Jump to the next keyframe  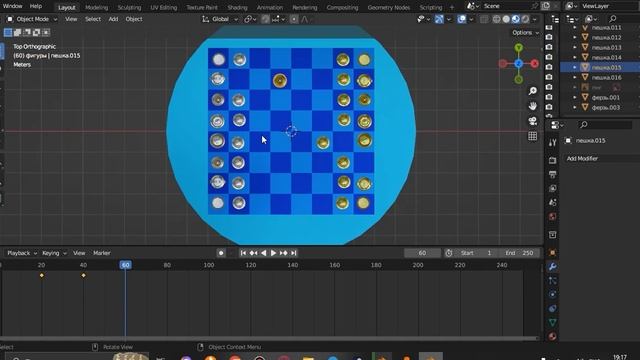point(283,253)
